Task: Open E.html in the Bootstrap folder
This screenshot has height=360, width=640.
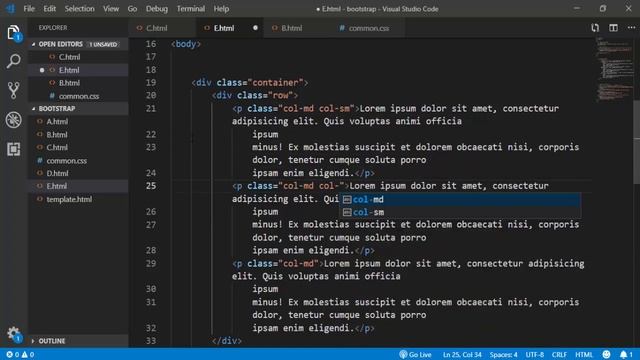Action: 78,186
